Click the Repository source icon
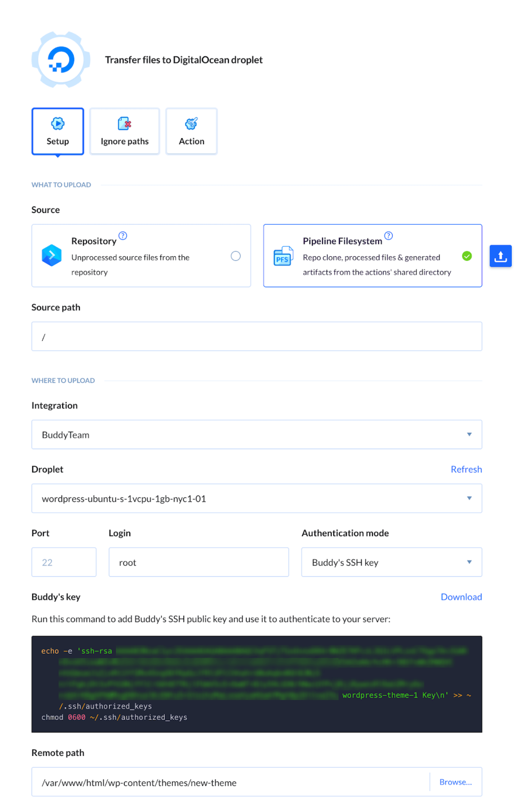Image resolution: width=517 pixels, height=812 pixels. pyautogui.click(x=52, y=255)
